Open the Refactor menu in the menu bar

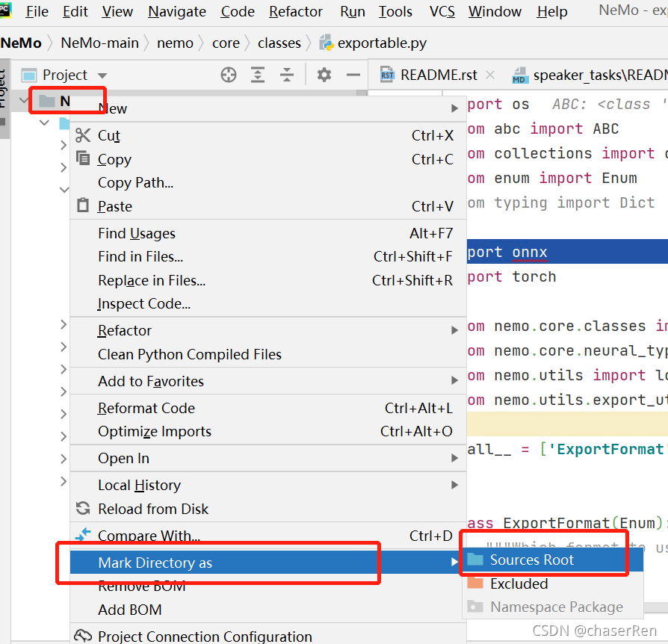click(x=295, y=11)
